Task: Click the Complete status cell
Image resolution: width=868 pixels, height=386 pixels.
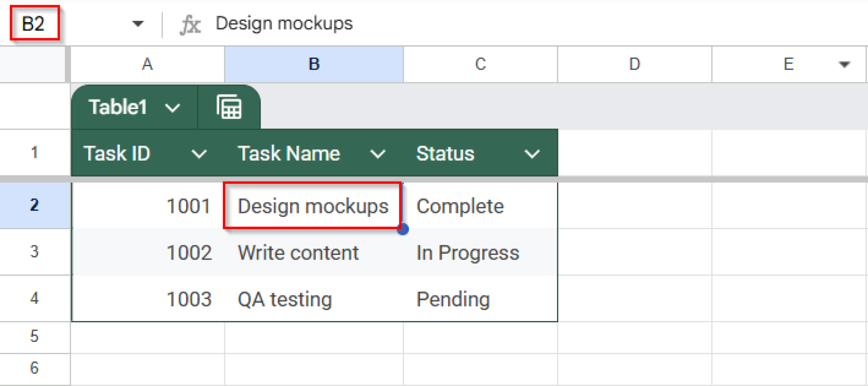Action: [481, 206]
